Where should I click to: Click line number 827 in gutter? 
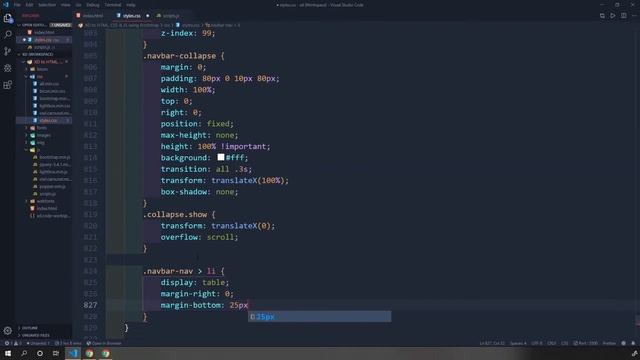coord(90,305)
